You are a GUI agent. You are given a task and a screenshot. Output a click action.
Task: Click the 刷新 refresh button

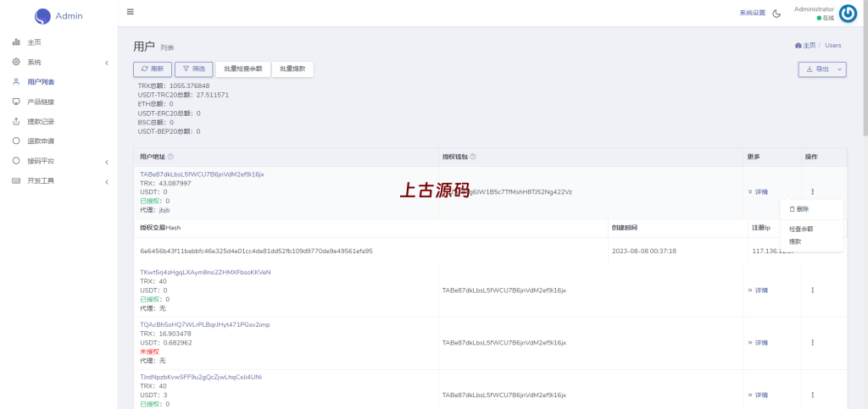point(153,69)
